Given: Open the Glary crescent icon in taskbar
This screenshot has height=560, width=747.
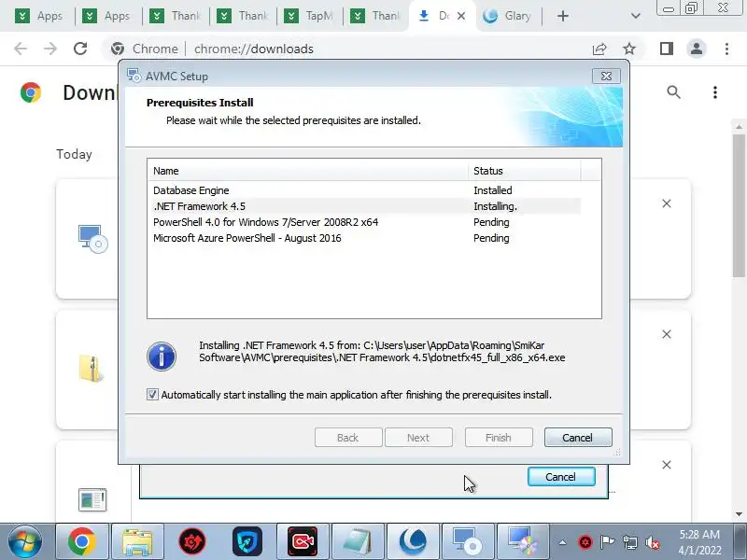Looking at the screenshot, I should [413, 541].
